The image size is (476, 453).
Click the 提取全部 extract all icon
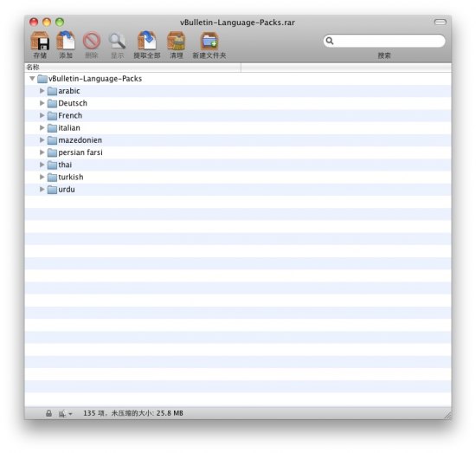[147, 41]
